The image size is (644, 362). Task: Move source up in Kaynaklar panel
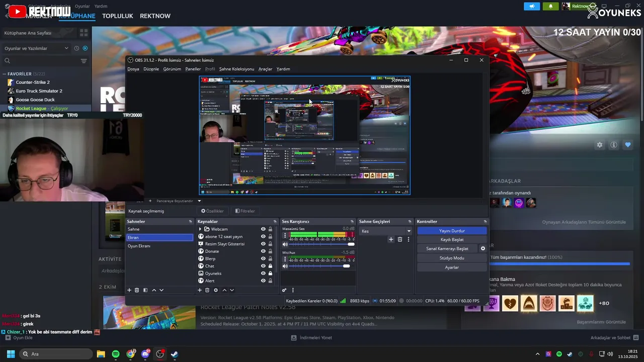point(224,290)
